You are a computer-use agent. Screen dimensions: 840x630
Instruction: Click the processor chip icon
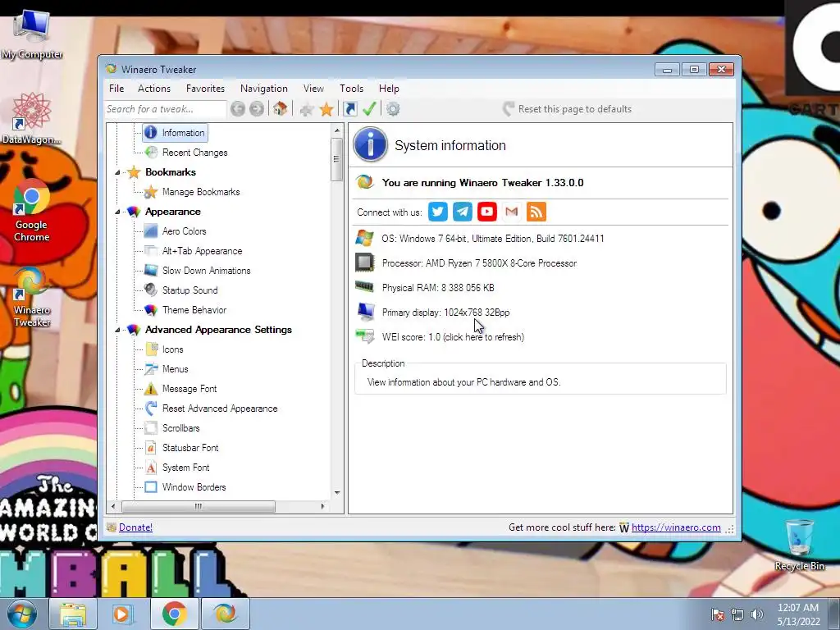pyautogui.click(x=364, y=262)
